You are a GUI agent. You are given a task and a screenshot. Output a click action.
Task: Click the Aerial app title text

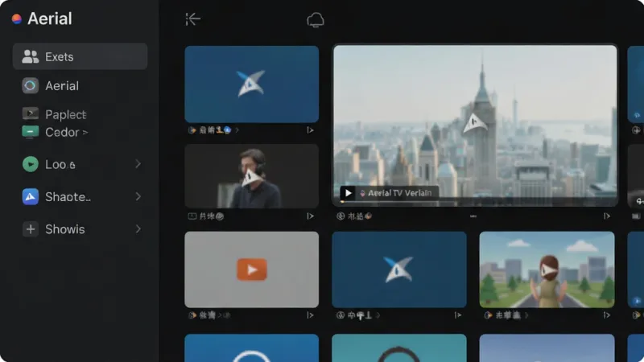(x=50, y=19)
